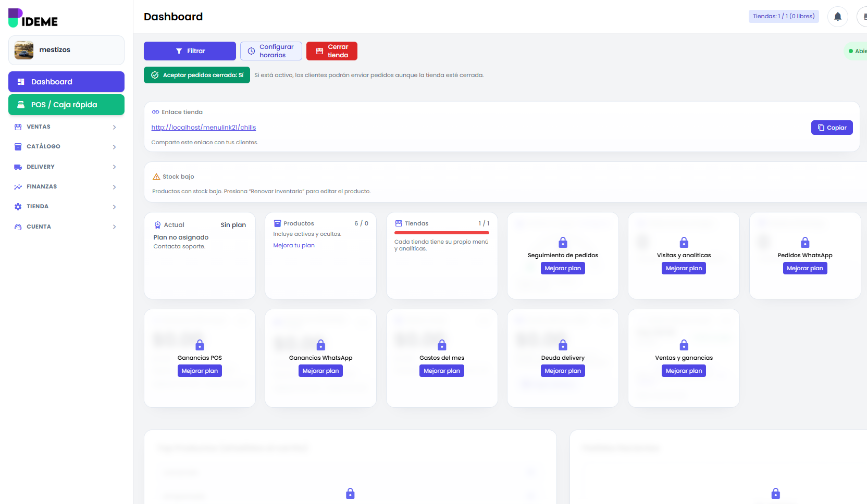867x504 pixels.
Task: Select CATÁLOGO in the sidebar
Action: click(x=43, y=147)
